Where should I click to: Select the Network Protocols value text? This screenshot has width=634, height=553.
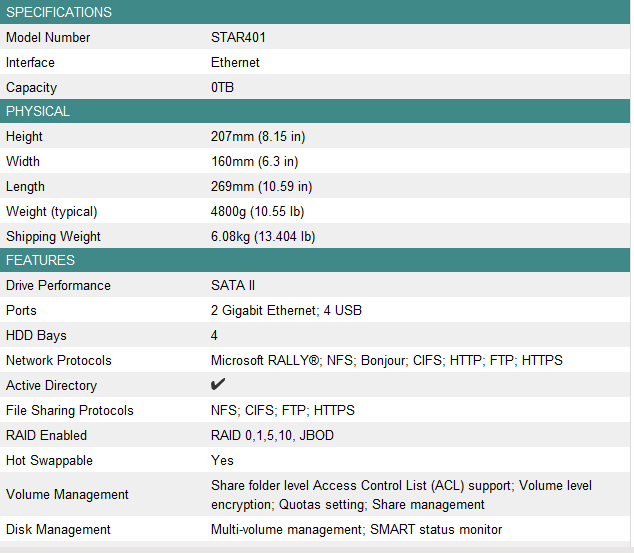pos(387,360)
